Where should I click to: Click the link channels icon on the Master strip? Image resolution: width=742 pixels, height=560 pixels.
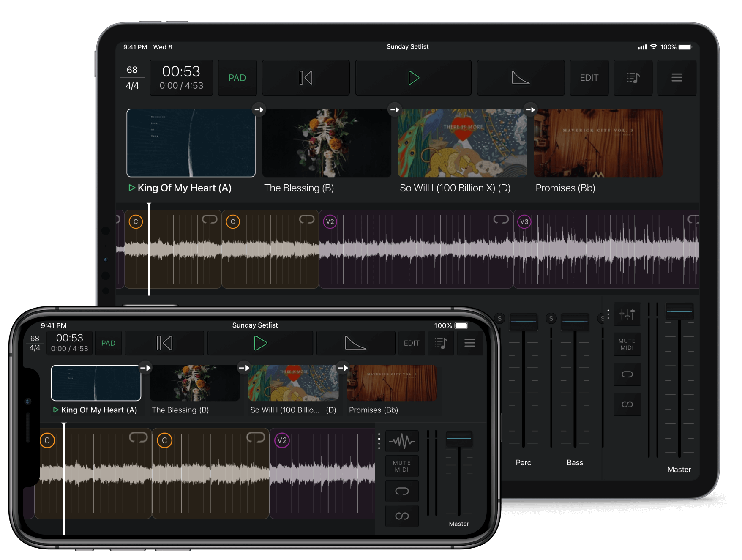click(627, 404)
